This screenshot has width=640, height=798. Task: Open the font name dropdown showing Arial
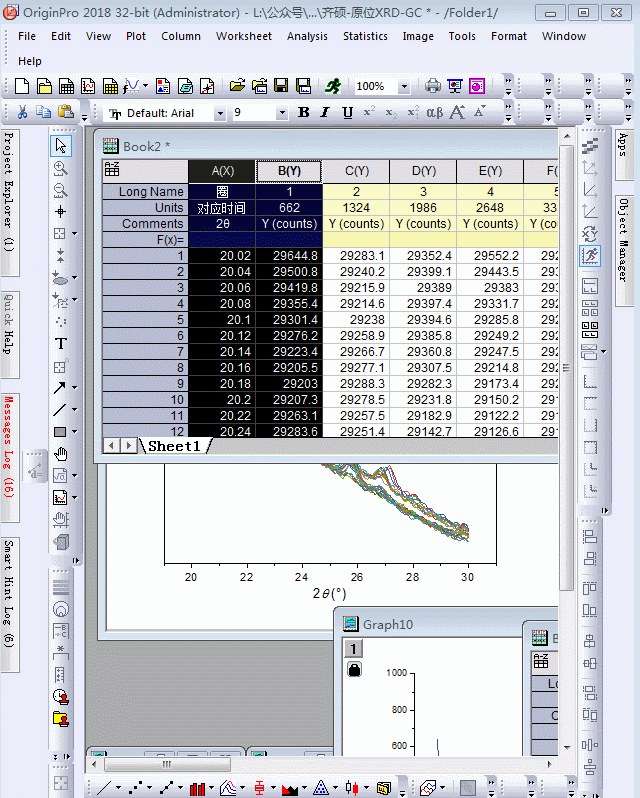click(x=219, y=113)
